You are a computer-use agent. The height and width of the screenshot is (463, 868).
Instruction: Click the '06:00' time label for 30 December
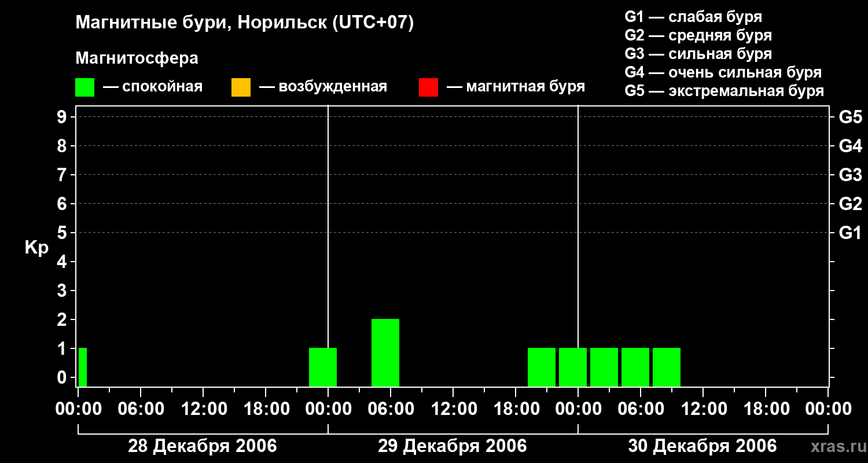point(641,409)
